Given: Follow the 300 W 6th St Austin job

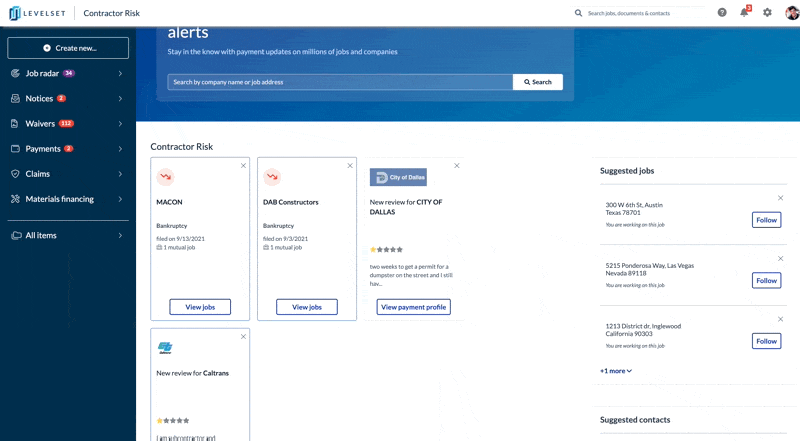Looking at the screenshot, I should pos(766,220).
